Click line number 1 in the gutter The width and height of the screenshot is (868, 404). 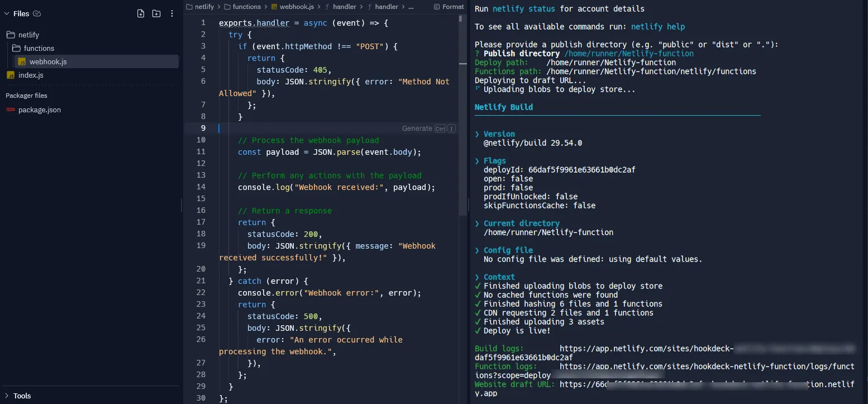(x=203, y=22)
